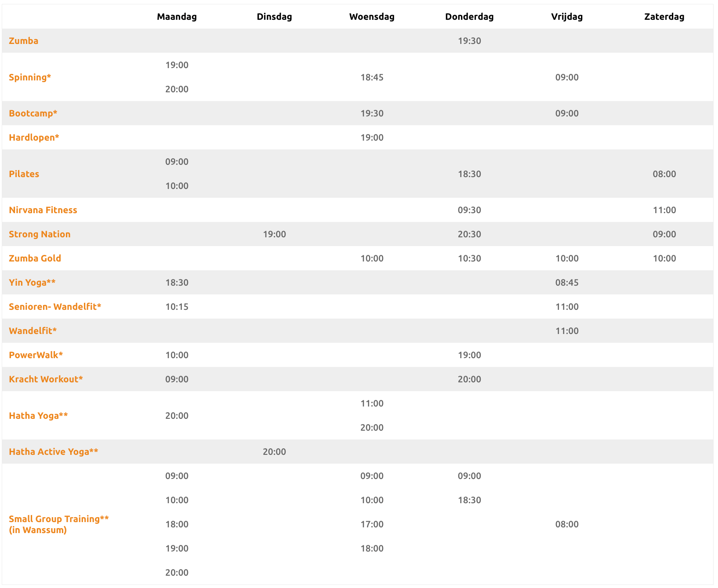Open the Bootcamp* class link
Screen dimensions: 718x588
click(x=33, y=113)
